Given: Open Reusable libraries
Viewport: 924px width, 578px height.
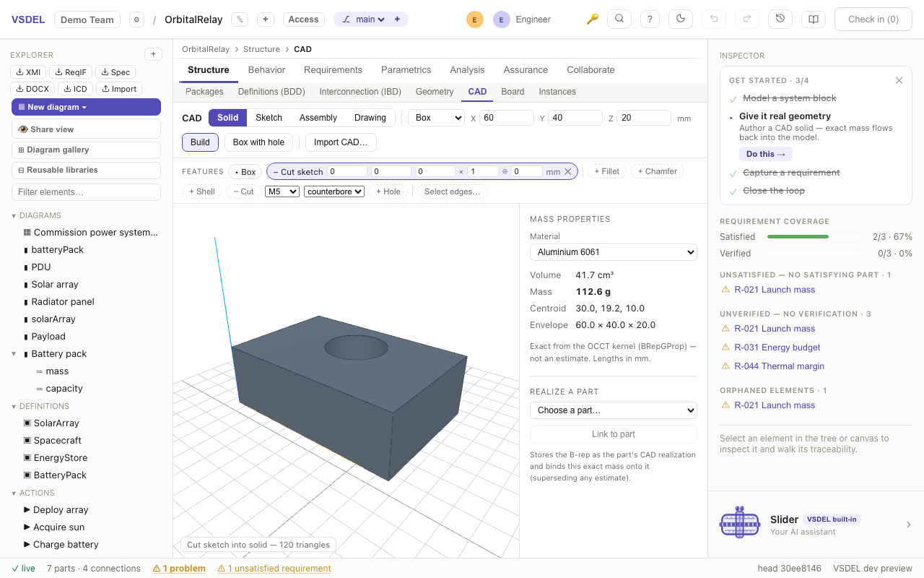Looking at the screenshot, I should coord(86,170).
